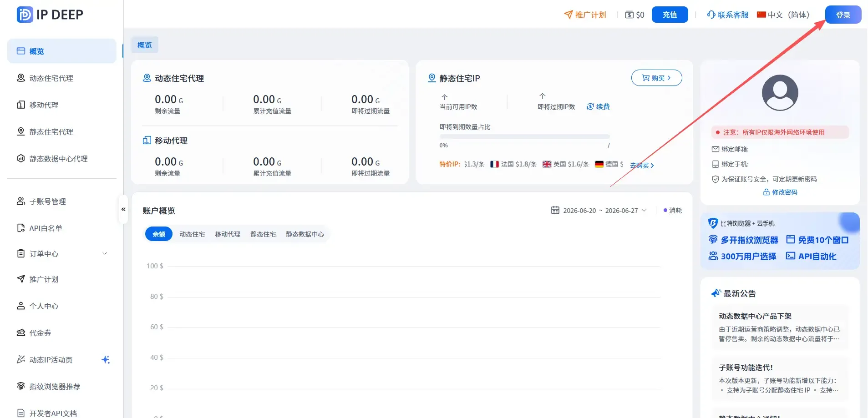The height and width of the screenshot is (418, 868).
Task: Click the $0 balance wallet icon
Action: 629,15
